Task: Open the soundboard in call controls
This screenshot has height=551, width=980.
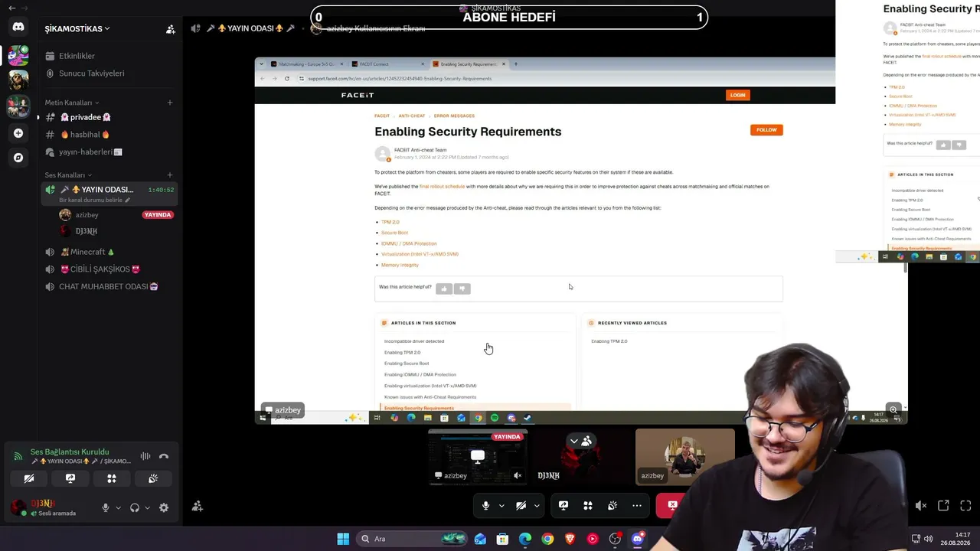Action: pyautogui.click(x=612, y=506)
